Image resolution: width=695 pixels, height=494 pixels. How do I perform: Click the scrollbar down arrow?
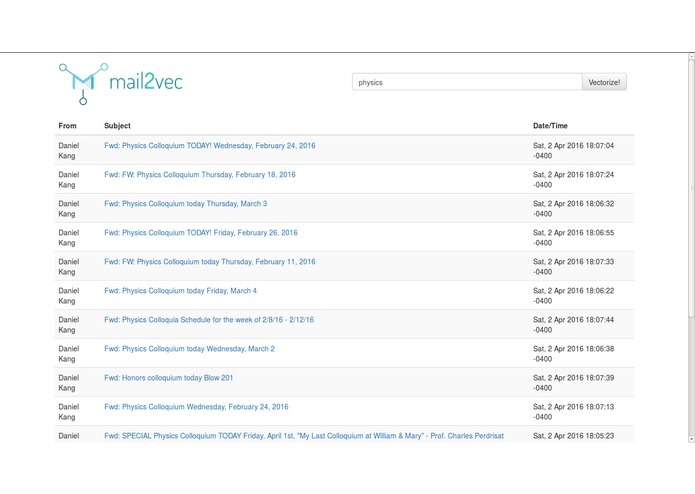point(691,439)
